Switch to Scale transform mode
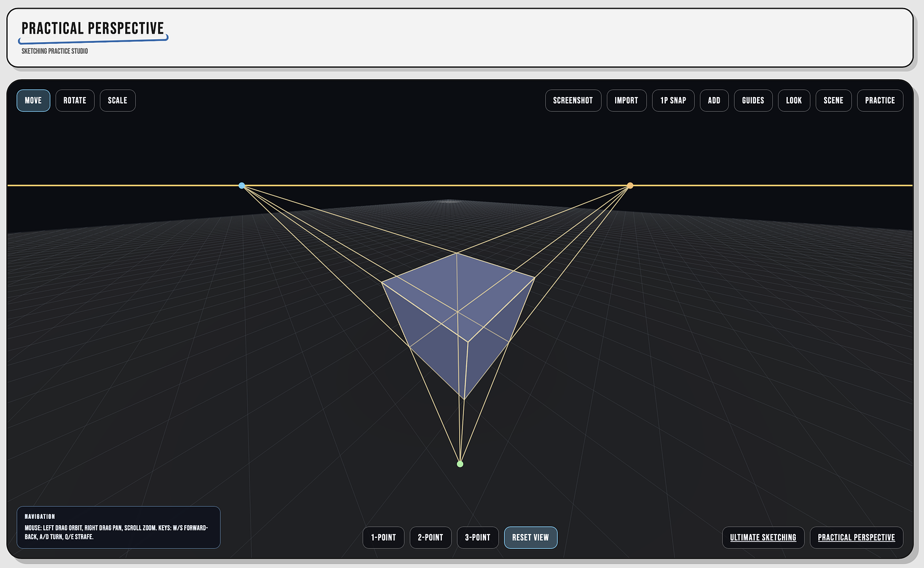 pos(118,101)
